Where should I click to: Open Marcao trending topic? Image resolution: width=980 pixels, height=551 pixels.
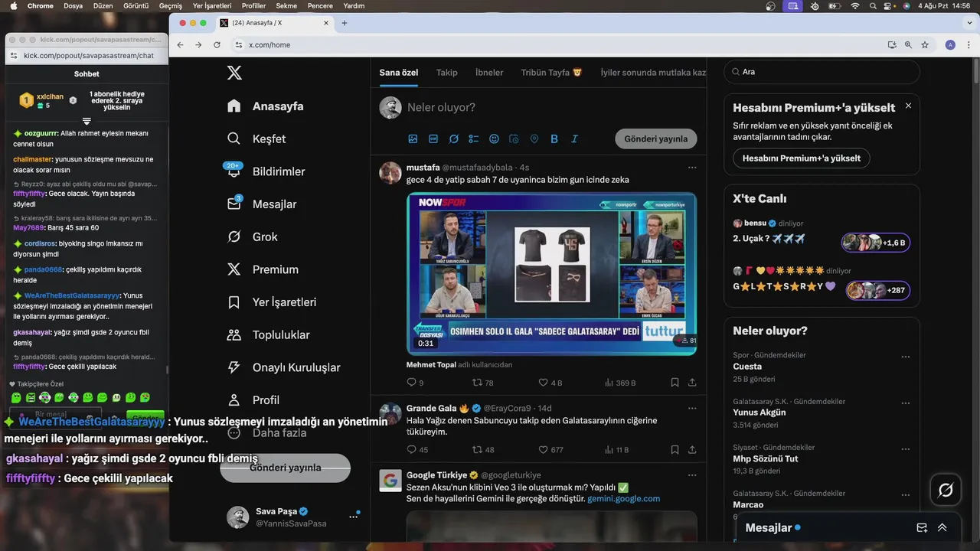pos(748,504)
